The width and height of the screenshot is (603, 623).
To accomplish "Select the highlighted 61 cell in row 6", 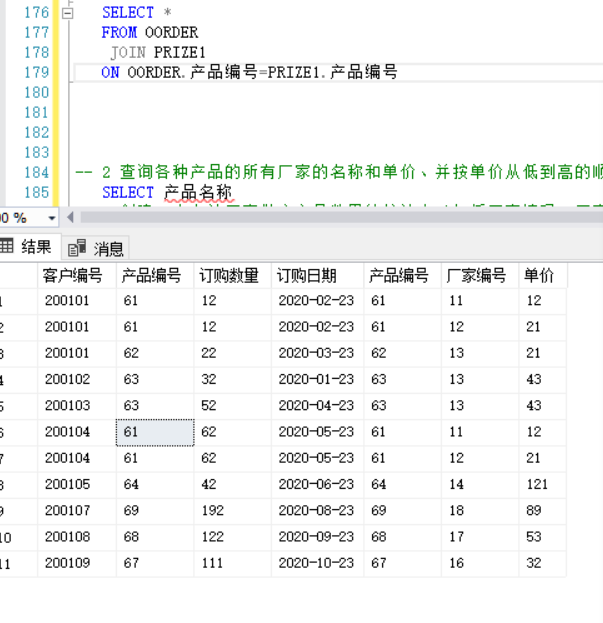I will tap(155, 432).
